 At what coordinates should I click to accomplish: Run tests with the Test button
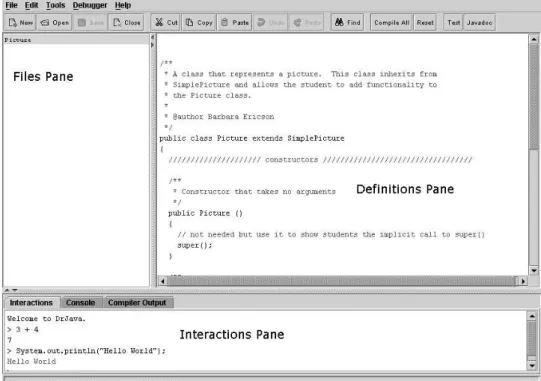coord(453,22)
